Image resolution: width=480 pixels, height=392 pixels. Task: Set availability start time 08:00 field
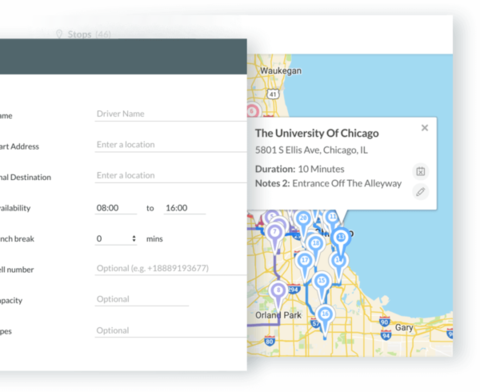pyautogui.click(x=116, y=208)
